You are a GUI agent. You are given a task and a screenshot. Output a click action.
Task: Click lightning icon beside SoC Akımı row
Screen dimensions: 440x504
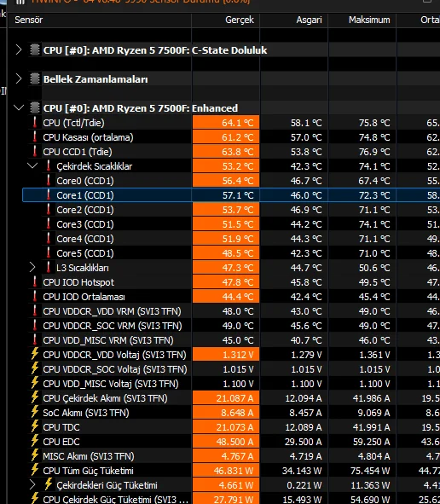tap(35, 412)
